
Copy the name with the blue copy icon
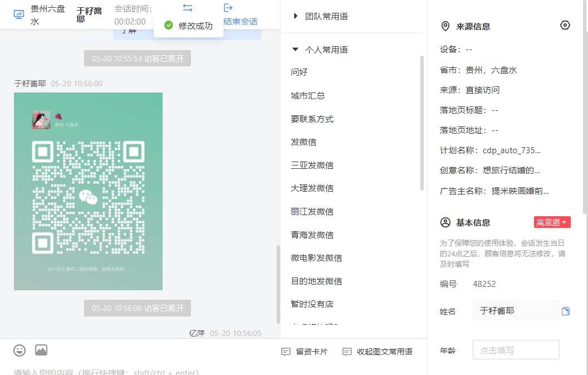coord(566,311)
